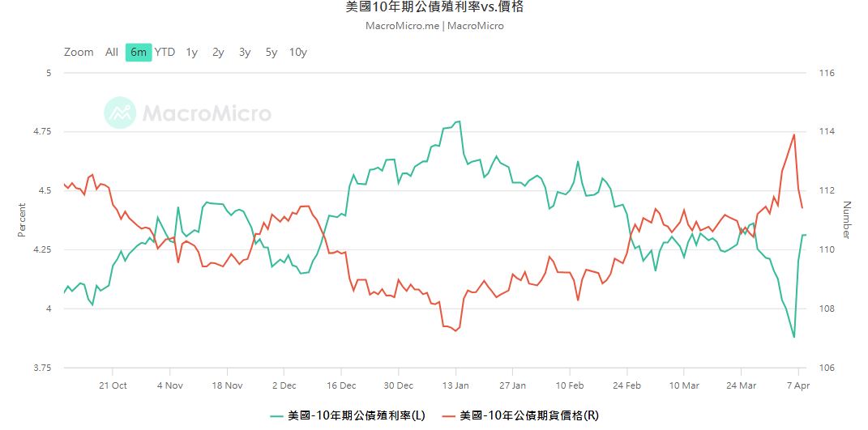Toggle the 美國-10年期公債殖利率(L) legend series
868x430 pixels.
(356, 415)
